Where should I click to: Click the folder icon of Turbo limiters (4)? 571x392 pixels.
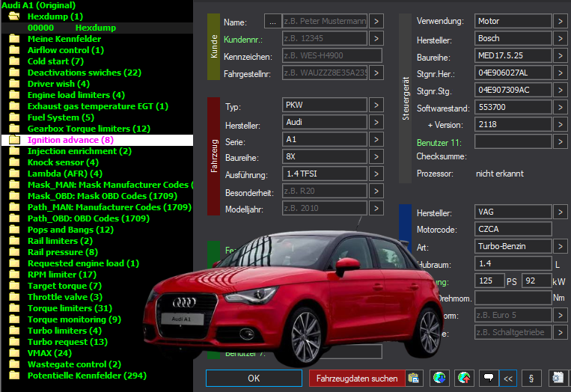click(14, 331)
